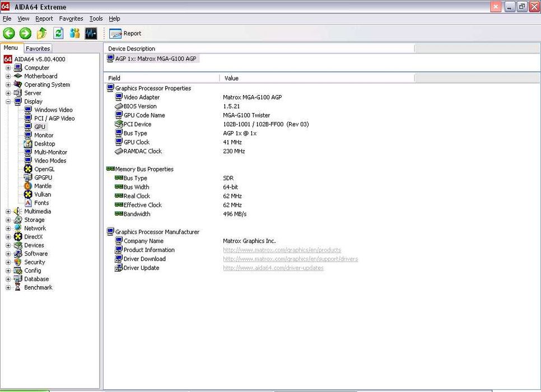Select the GPU tree item
541x392 pixels.
pos(39,127)
